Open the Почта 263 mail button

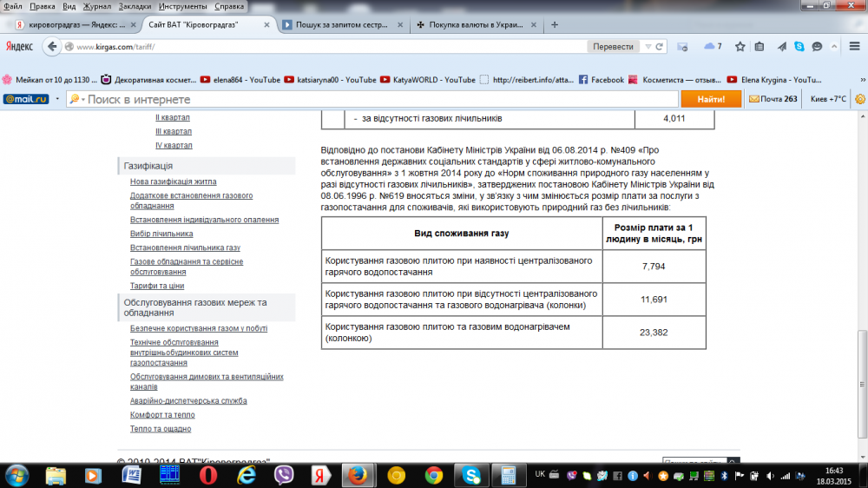[x=773, y=99]
